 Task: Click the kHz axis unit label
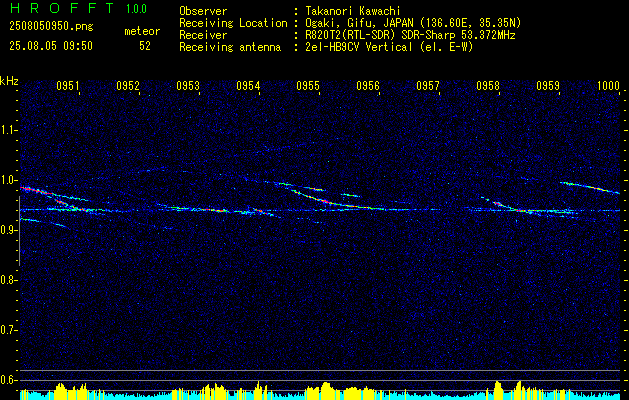pos(9,81)
